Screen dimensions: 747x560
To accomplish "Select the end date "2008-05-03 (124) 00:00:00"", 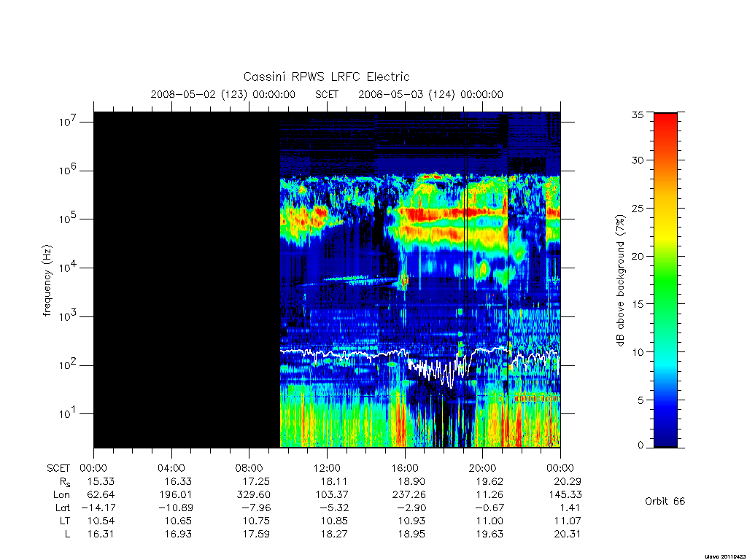I will click(x=430, y=94).
